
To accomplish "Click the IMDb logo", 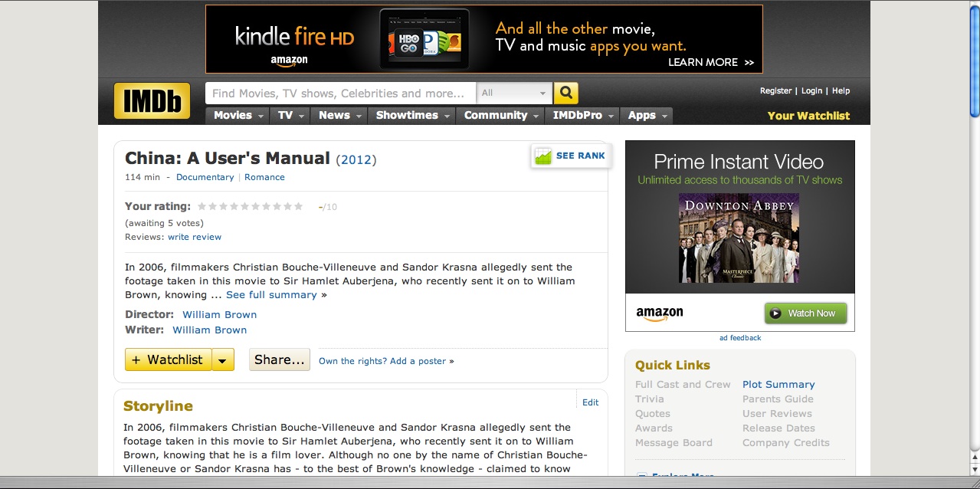I will 152,100.
